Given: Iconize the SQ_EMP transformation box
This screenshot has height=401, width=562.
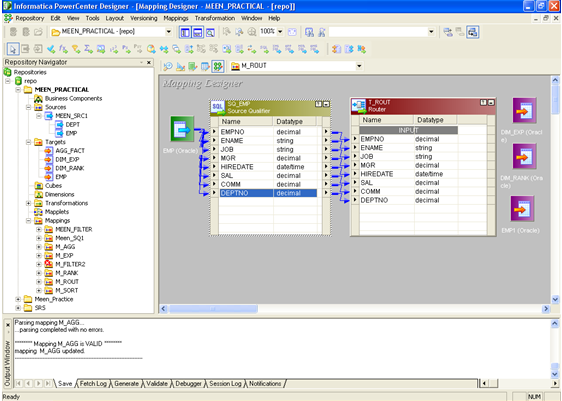Looking at the screenshot, I should click(x=327, y=104).
